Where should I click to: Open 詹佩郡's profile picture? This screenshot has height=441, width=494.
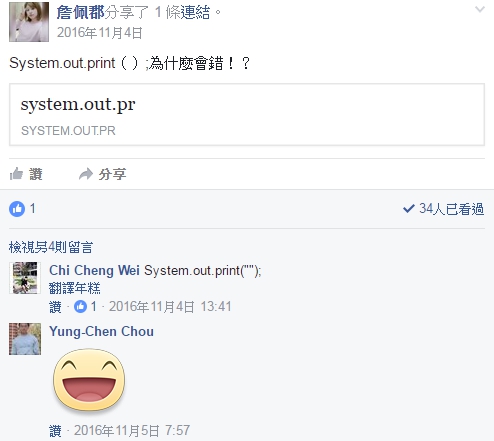click(x=29, y=22)
